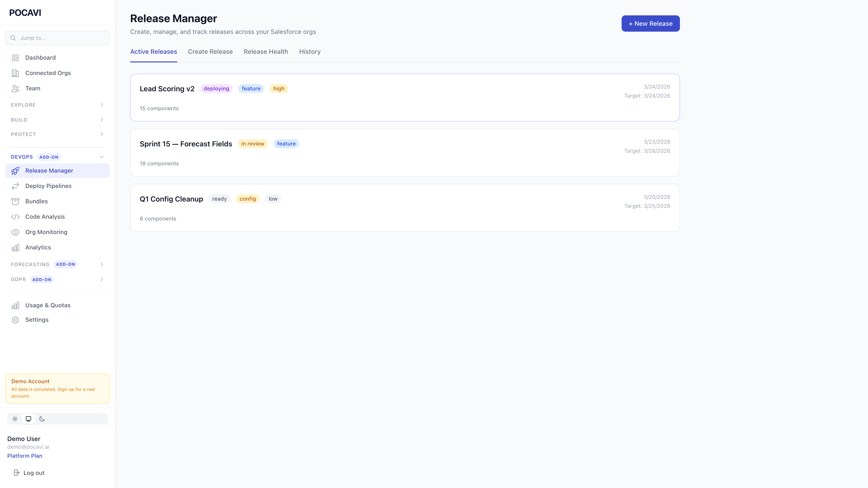Click the Log out door icon

tap(17, 473)
